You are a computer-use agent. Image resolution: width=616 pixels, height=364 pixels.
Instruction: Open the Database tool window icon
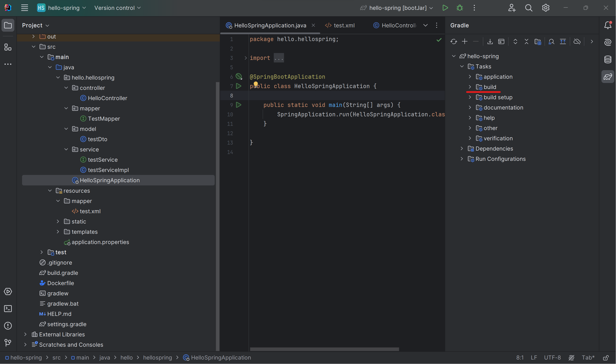pyautogui.click(x=608, y=59)
